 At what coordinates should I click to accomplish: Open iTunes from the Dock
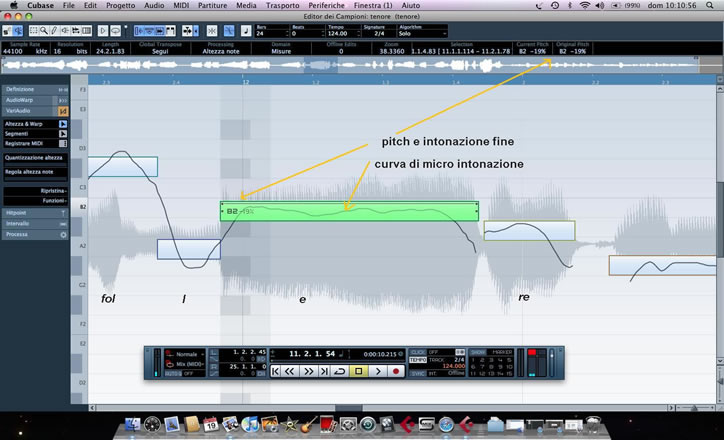coord(250,424)
